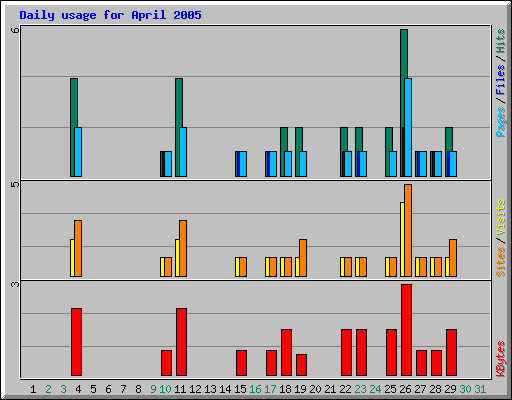Click green day label "30" on the x-axis

(465, 389)
